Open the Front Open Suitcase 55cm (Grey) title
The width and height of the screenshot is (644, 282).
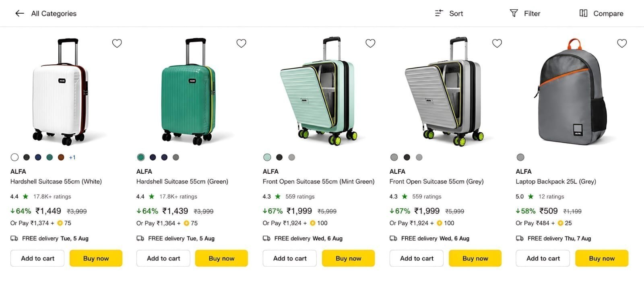pos(436,181)
